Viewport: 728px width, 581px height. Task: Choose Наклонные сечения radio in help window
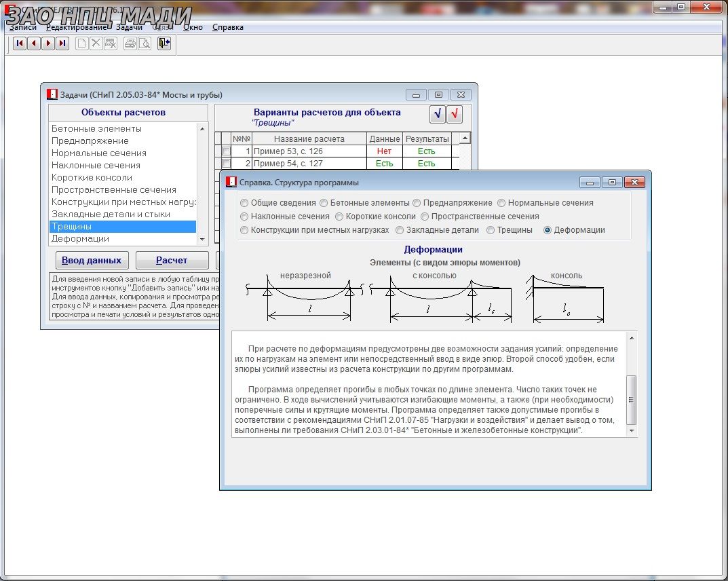[244, 217]
